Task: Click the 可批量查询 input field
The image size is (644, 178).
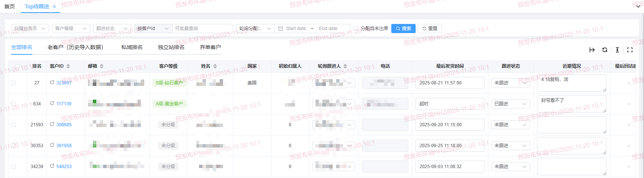Action: point(202,29)
